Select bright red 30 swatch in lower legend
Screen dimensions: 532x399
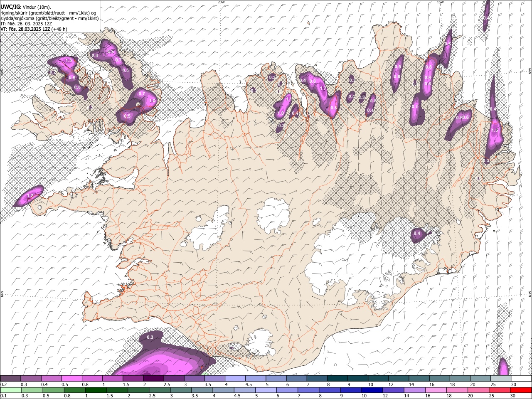pyautogui.click(x=521, y=390)
